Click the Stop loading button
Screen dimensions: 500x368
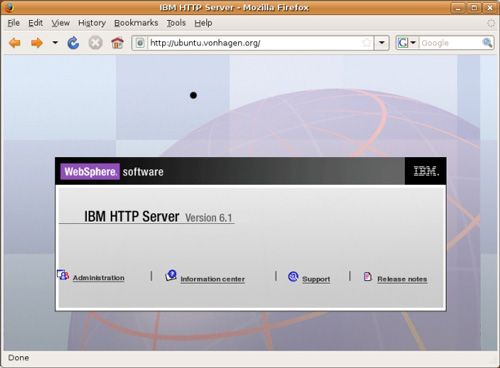click(x=95, y=43)
